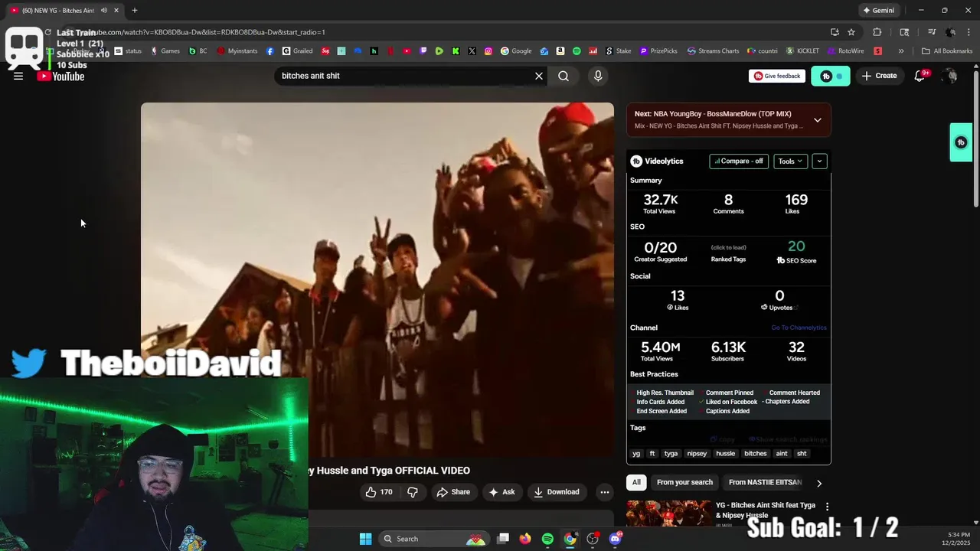Open the account avatar menu
This screenshot has width=980, height=551.
tap(951, 76)
